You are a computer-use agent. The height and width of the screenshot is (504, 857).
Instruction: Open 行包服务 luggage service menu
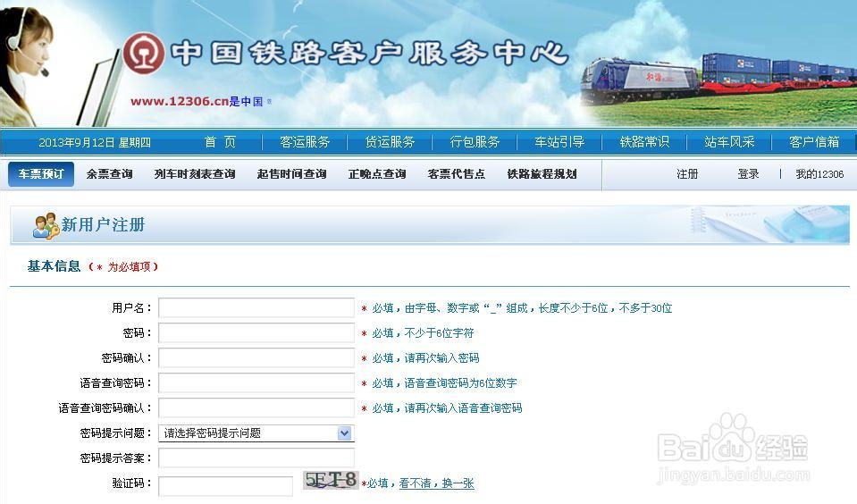pyautogui.click(x=475, y=142)
